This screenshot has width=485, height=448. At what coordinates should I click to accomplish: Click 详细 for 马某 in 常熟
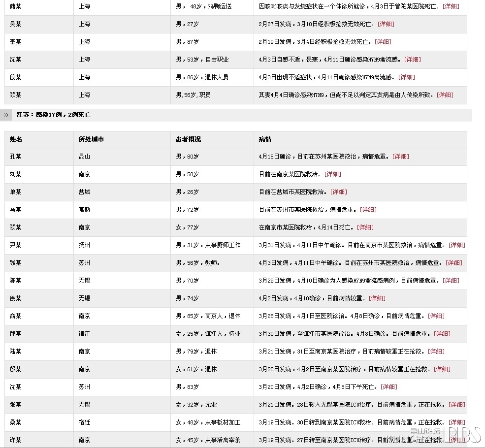click(368, 210)
